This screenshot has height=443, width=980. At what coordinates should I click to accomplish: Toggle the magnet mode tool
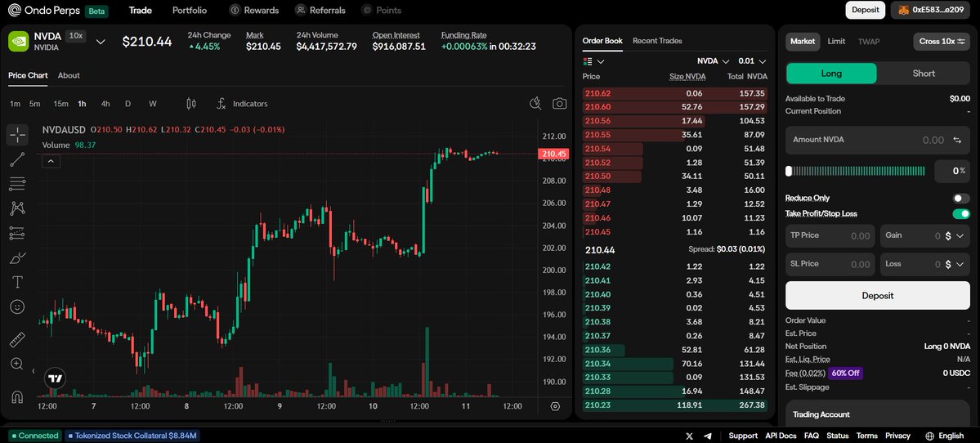click(x=17, y=396)
